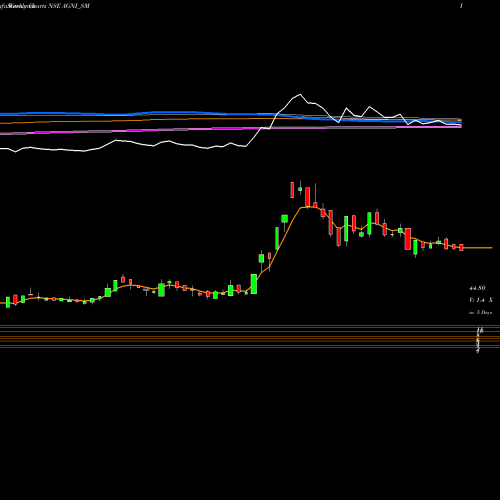Click the volume value label below the price
This screenshot has height=500, width=500.
pyautogui.click(x=481, y=300)
